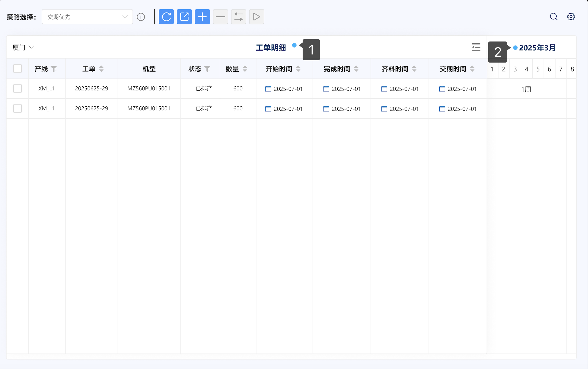
Task: Click the strategy info circle icon
Action: (x=141, y=17)
